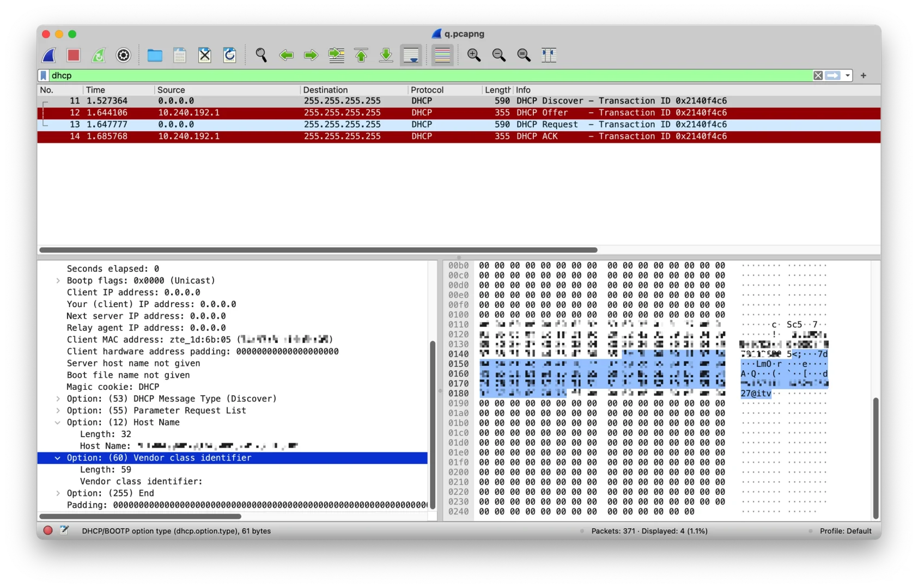The height and width of the screenshot is (588, 918).
Task: Reload this capture file
Action: coord(230,55)
